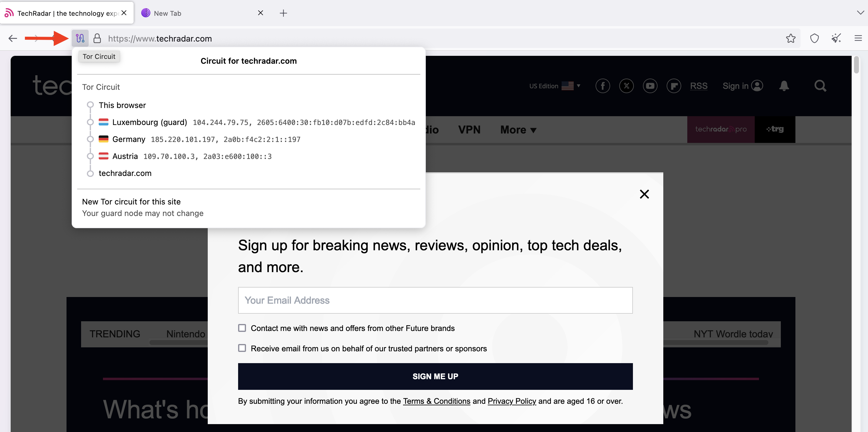Open the US Edition dropdown
Screen dimensions: 868x432
point(555,86)
